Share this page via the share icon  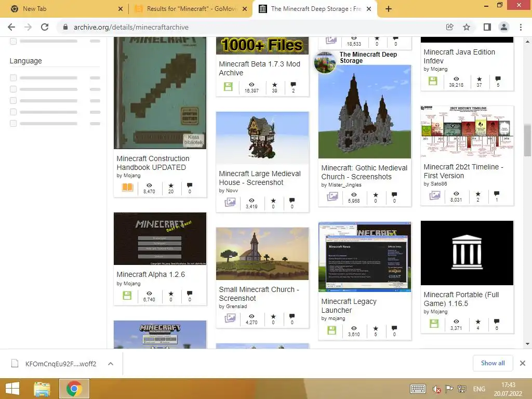pos(450,27)
